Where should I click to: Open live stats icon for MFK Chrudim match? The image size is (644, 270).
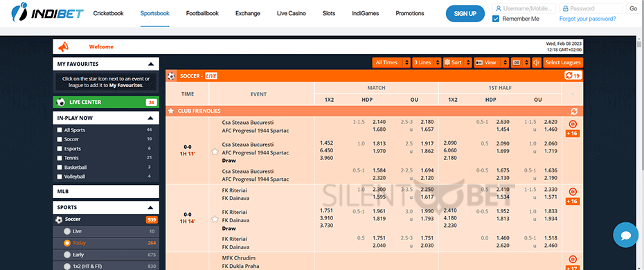click(x=573, y=260)
